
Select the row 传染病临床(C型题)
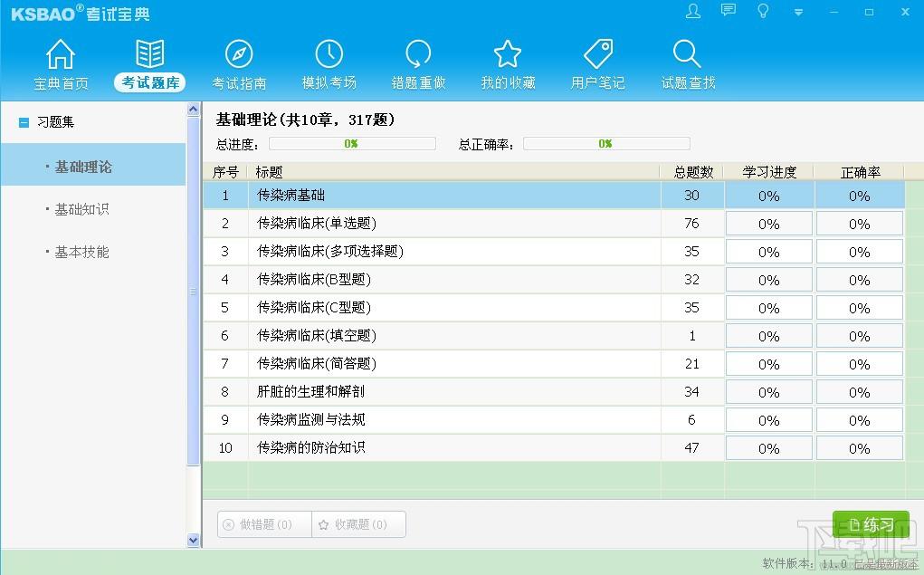pyautogui.click(x=554, y=308)
